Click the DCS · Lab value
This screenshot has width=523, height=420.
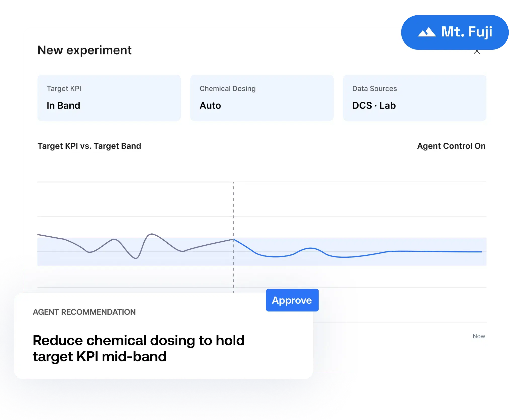(x=374, y=106)
